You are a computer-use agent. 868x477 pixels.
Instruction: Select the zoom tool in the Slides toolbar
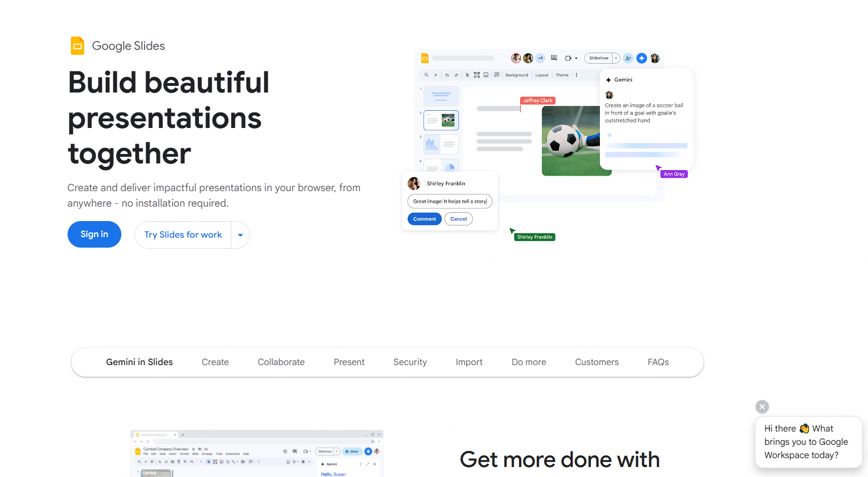(x=426, y=75)
